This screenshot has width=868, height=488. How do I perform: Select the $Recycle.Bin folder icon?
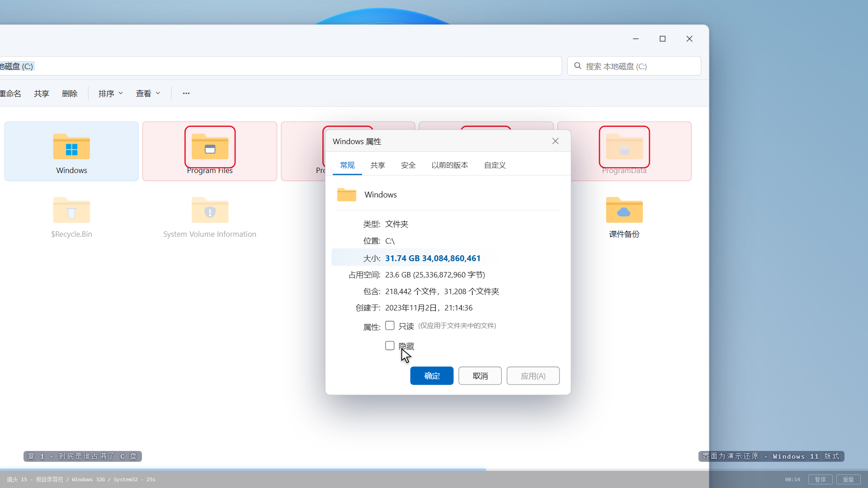(x=71, y=210)
